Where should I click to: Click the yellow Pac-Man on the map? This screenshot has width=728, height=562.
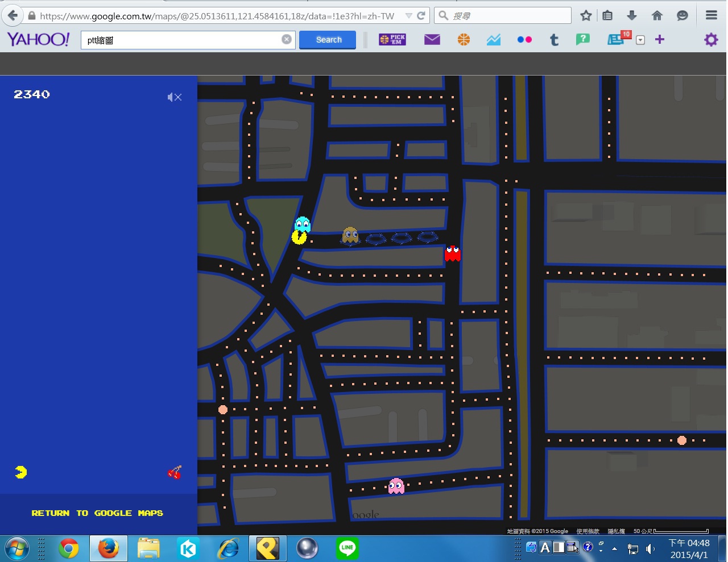click(299, 237)
